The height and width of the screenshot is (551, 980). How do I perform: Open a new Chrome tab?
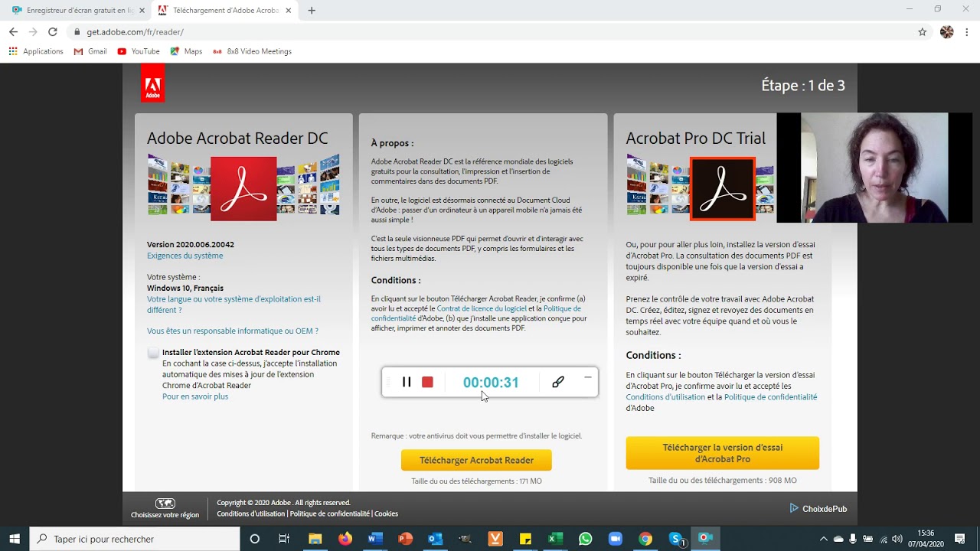312,11
